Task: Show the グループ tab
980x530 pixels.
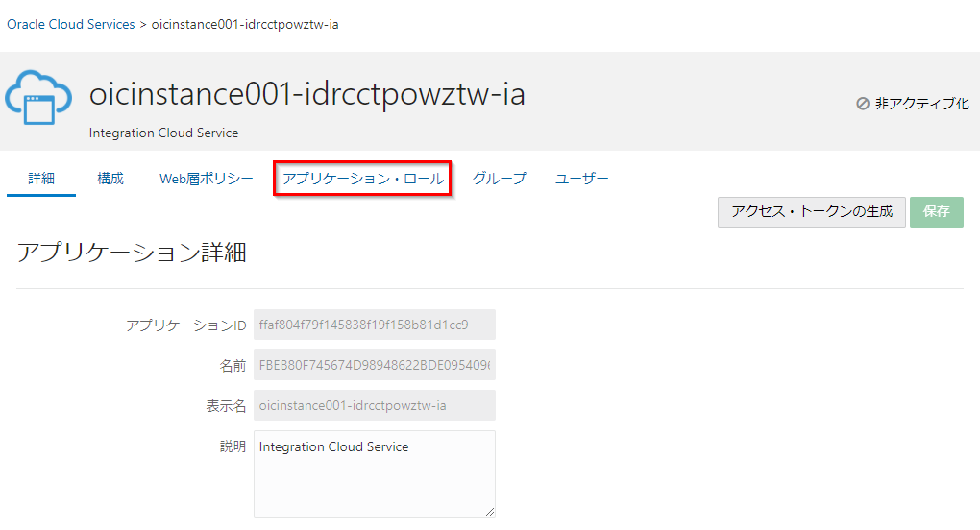Action: pos(500,179)
